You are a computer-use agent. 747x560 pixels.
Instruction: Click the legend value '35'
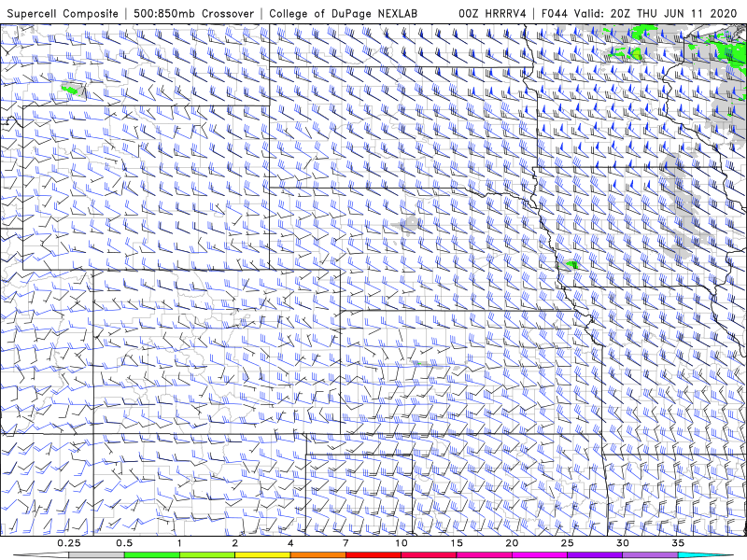click(x=678, y=543)
